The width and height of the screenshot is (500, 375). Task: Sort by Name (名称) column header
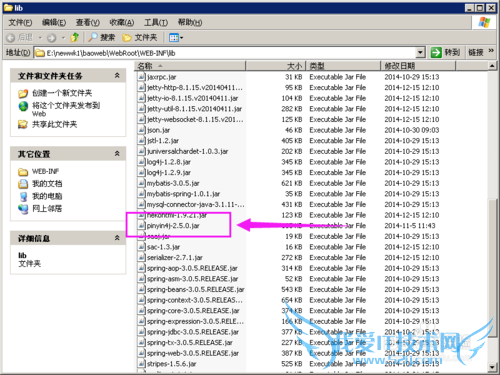click(190, 66)
